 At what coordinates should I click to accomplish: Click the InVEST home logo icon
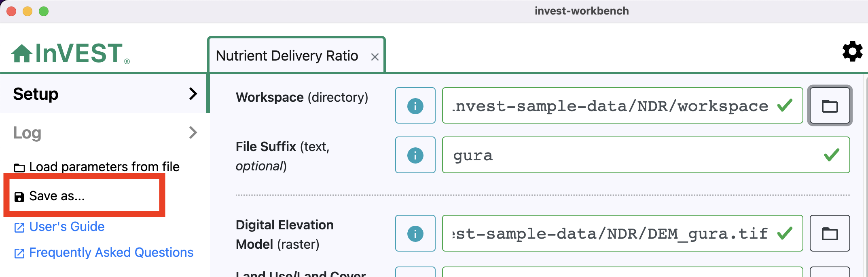point(22,53)
